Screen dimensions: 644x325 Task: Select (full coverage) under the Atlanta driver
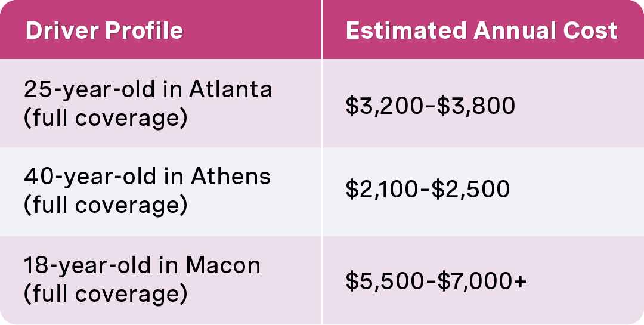(x=106, y=118)
